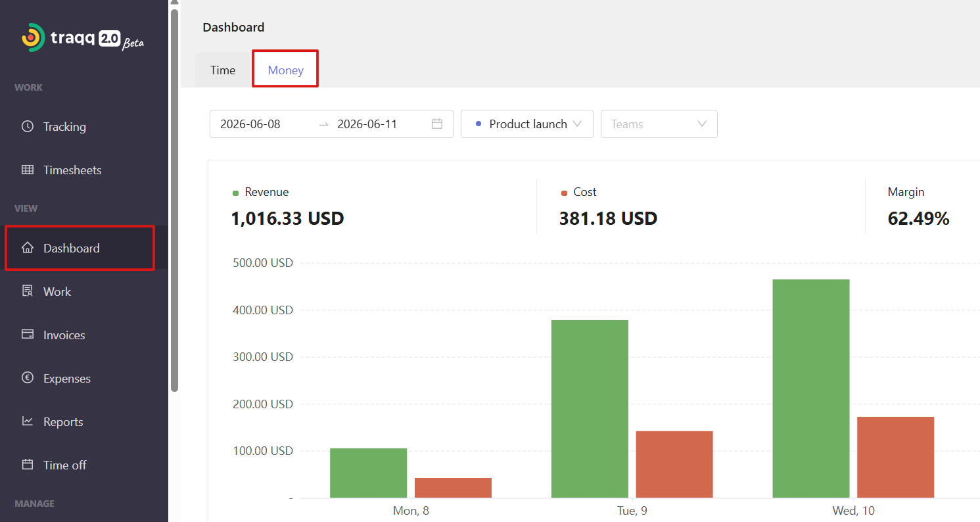Select the Money tab
980x522 pixels.
pos(286,70)
